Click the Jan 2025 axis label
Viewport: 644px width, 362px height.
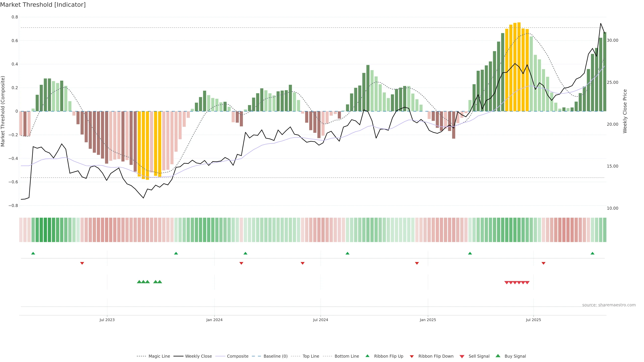coord(428,320)
